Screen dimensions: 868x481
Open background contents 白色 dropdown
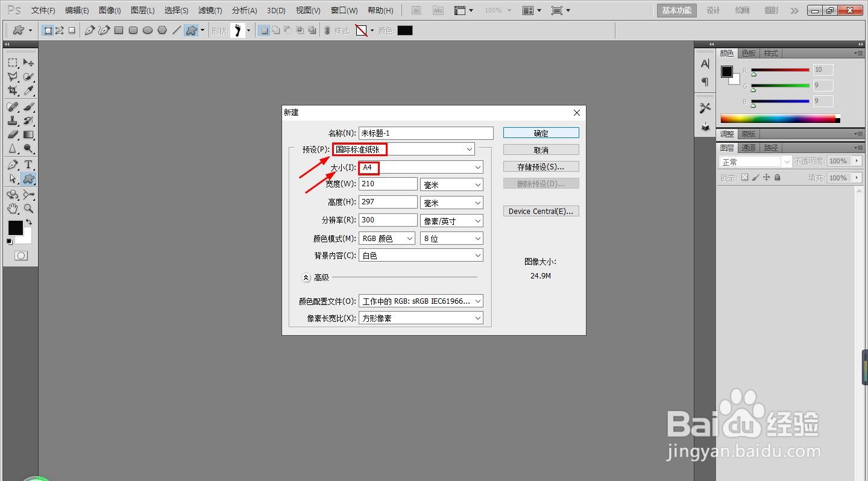(421, 256)
